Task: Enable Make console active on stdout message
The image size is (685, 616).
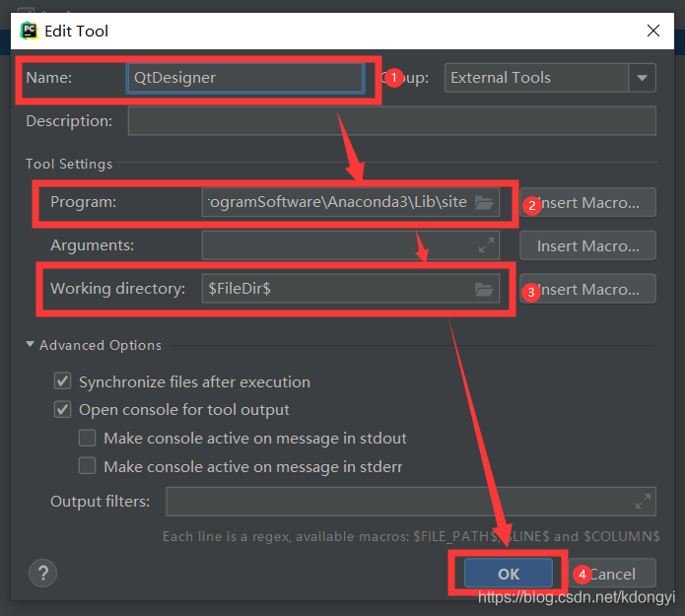Action: pyautogui.click(x=88, y=438)
